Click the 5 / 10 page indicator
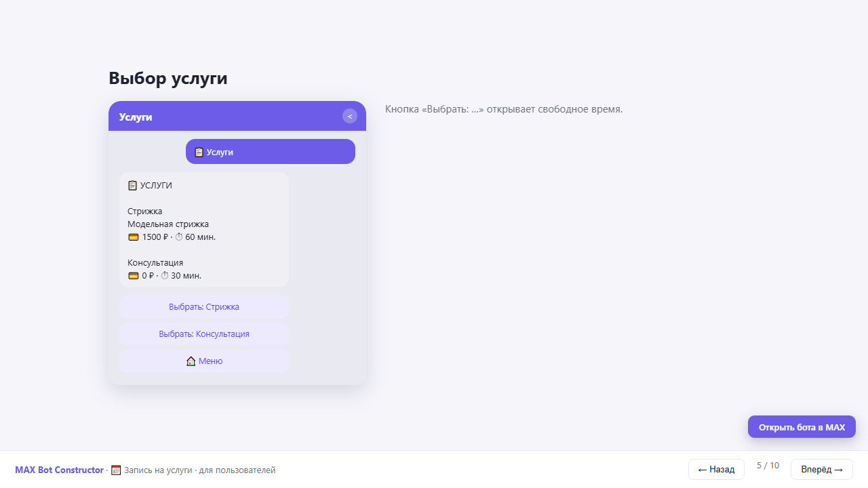Screen dimensions: 868x488 (768, 466)
